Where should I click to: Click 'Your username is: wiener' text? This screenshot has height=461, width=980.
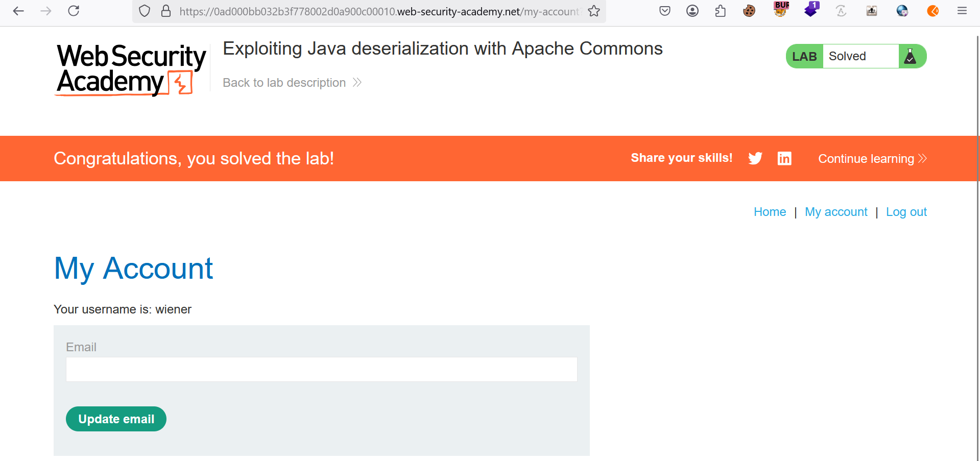[x=123, y=309]
